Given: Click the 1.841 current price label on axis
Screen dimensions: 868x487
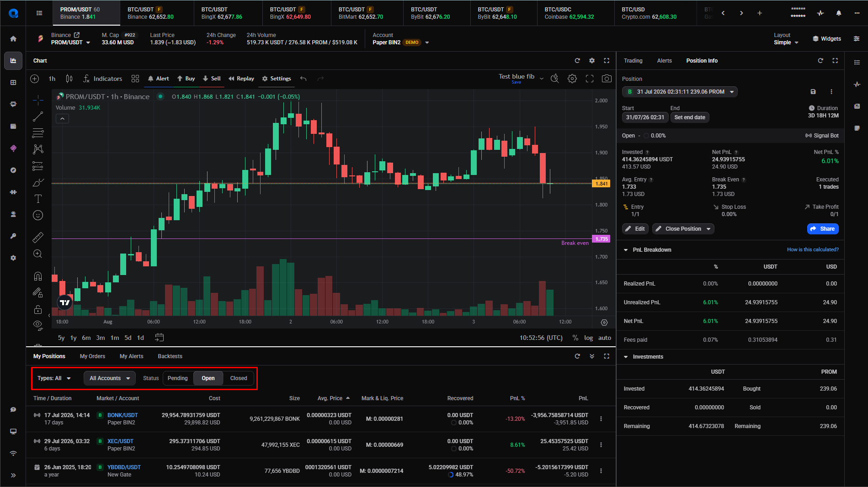Looking at the screenshot, I should [x=601, y=184].
